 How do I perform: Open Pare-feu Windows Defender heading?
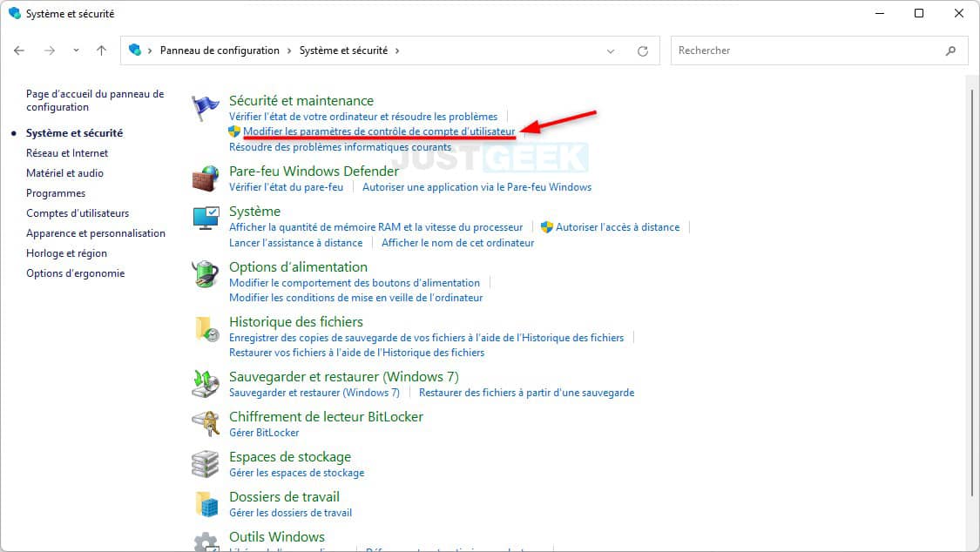pos(314,172)
